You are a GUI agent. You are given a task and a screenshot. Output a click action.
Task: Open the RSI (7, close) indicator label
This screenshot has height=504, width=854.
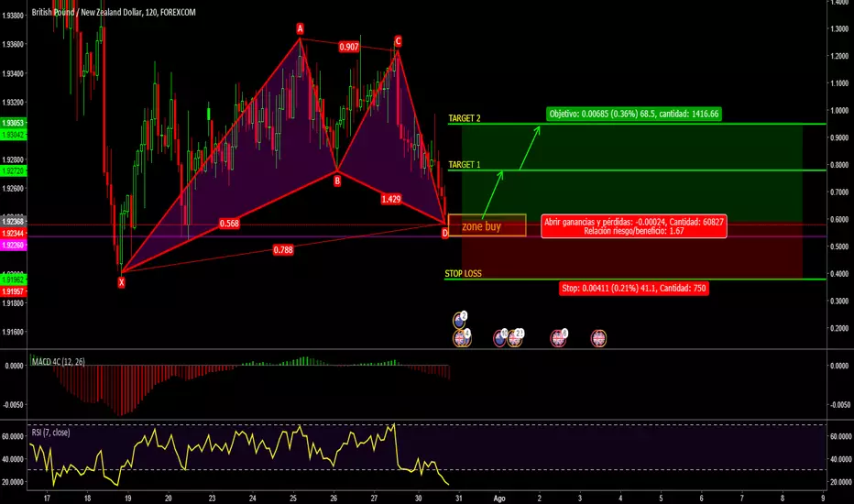[50, 433]
